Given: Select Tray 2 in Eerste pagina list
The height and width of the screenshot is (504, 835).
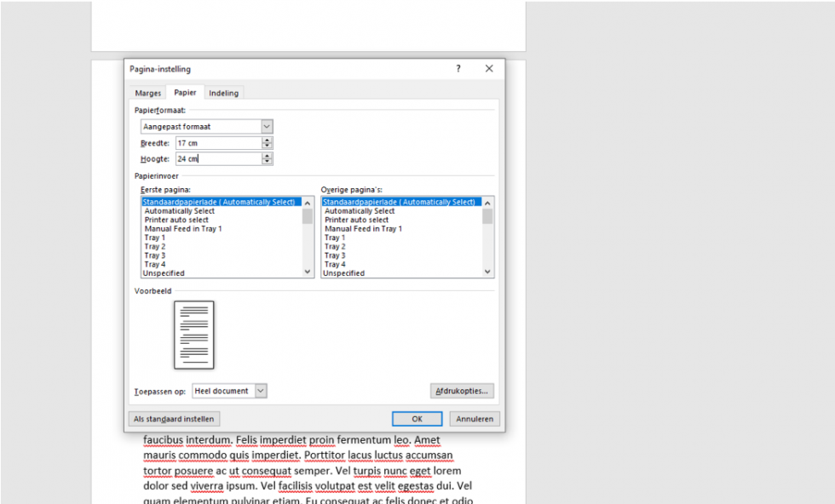Looking at the screenshot, I should click(x=155, y=247).
